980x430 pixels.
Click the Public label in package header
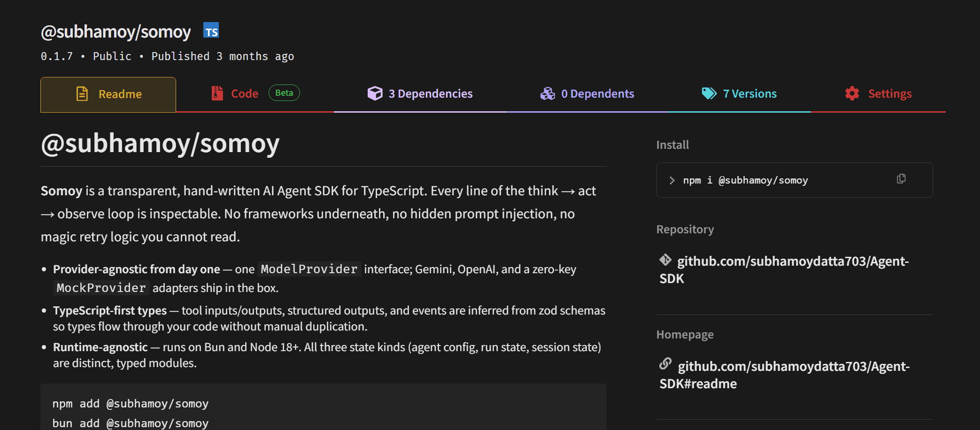pyautogui.click(x=112, y=56)
